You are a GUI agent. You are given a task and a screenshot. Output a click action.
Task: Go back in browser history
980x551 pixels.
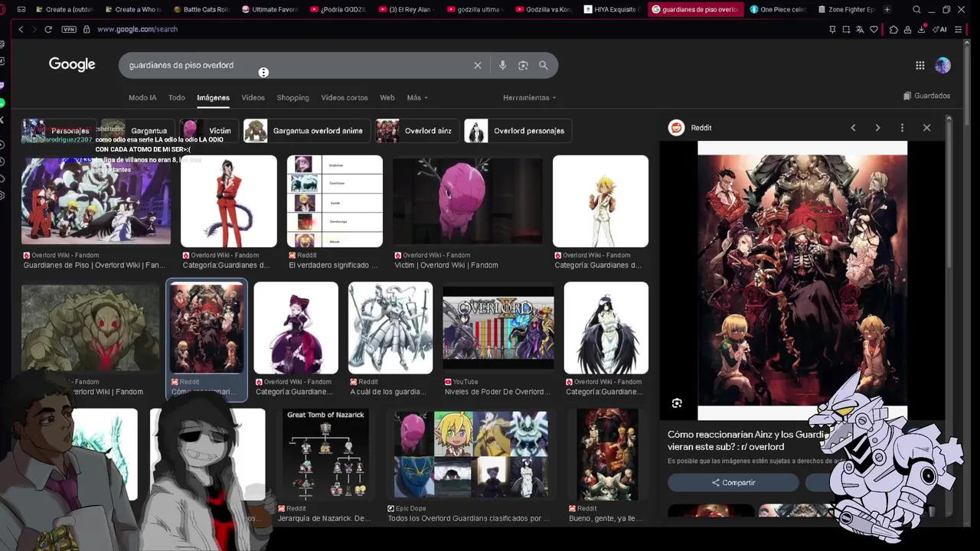pyautogui.click(x=21, y=29)
